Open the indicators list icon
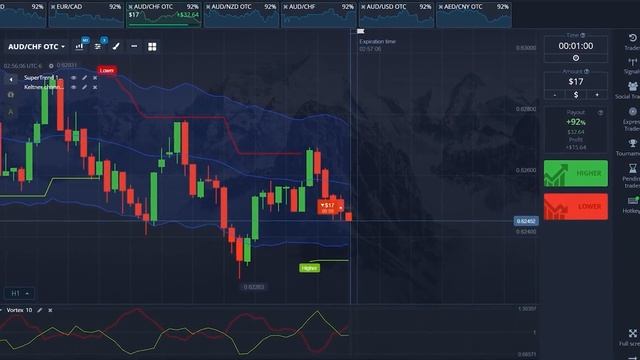Image resolution: width=640 pixels, height=360 pixels. click(98, 47)
